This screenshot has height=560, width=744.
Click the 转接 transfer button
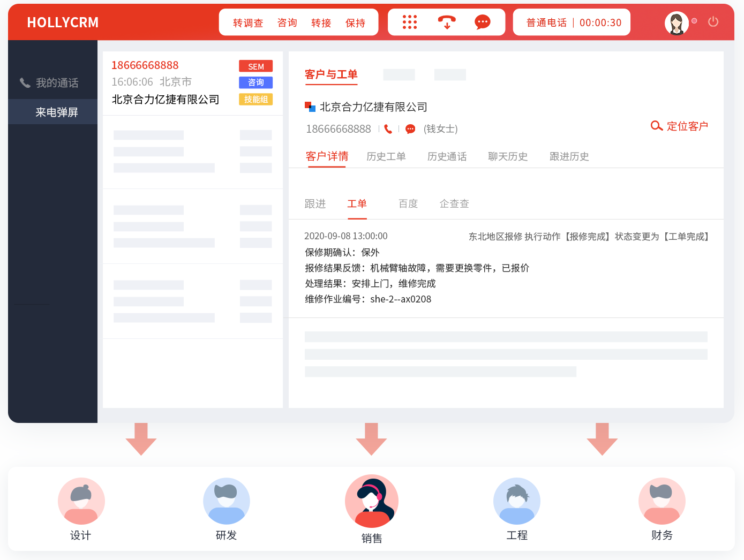(x=321, y=23)
